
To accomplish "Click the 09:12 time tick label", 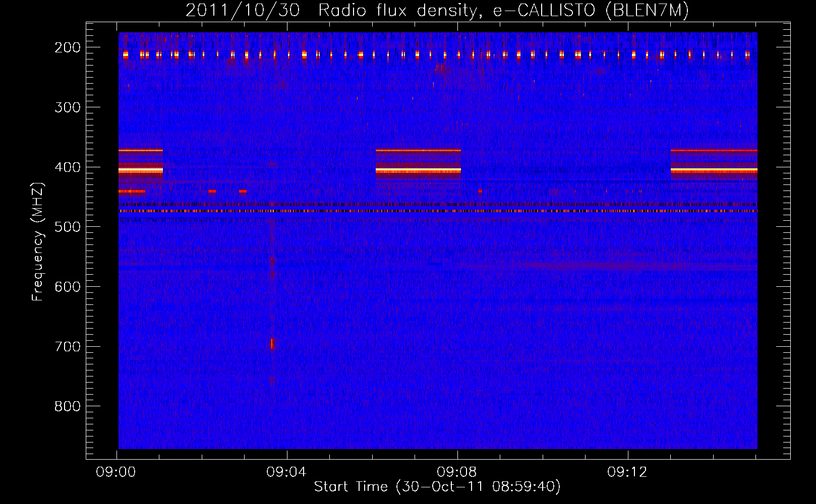I will (x=627, y=472).
